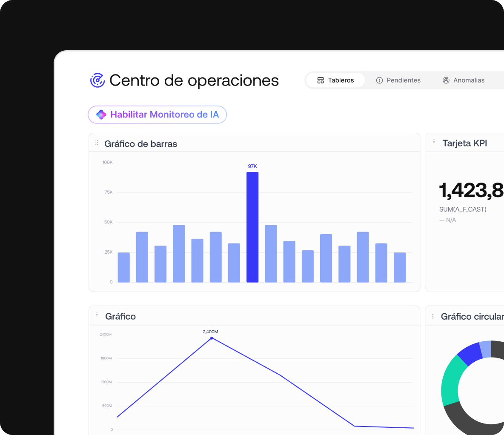The image size is (504, 435).
Task: Open the Pendientes tab
Action: point(398,80)
